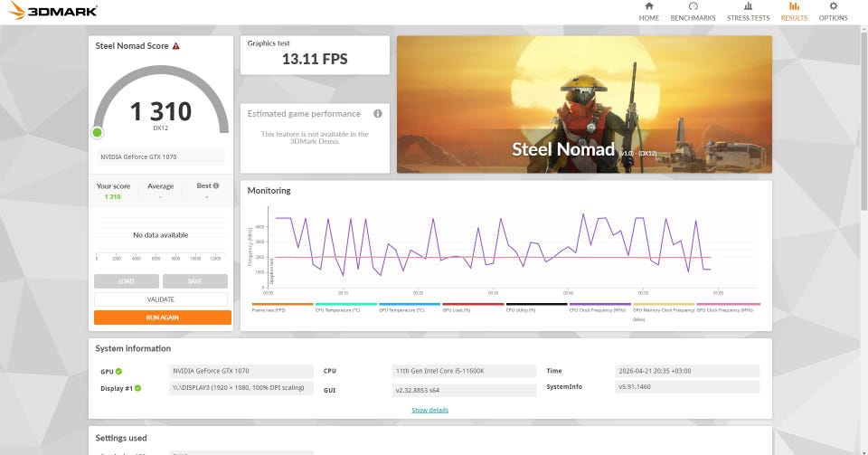This screenshot has width=868, height=455.
Task: Toggle GPU Temperature legend series
Action: [410, 308]
